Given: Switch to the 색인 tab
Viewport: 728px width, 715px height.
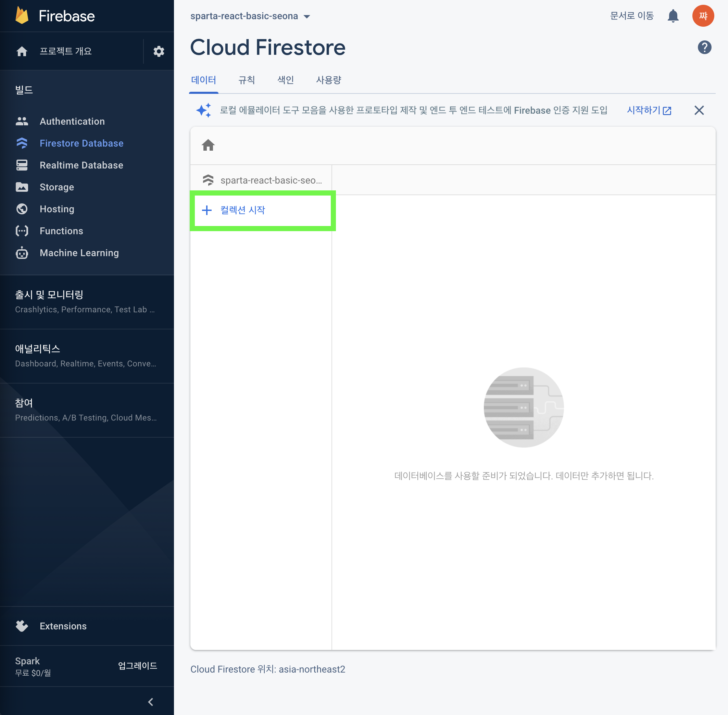Looking at the screenshot, I should click(x=285, y=80).
